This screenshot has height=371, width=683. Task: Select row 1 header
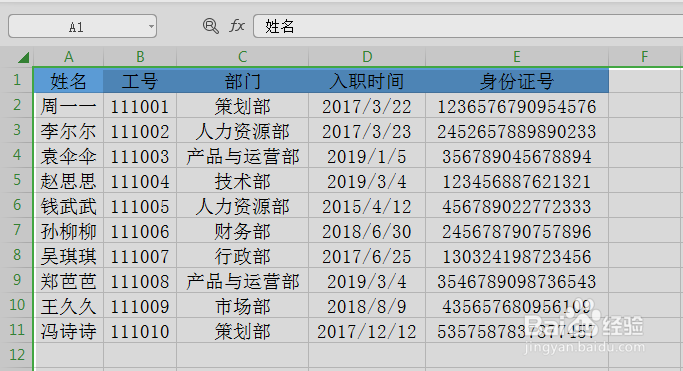click(x=17, y=80)
